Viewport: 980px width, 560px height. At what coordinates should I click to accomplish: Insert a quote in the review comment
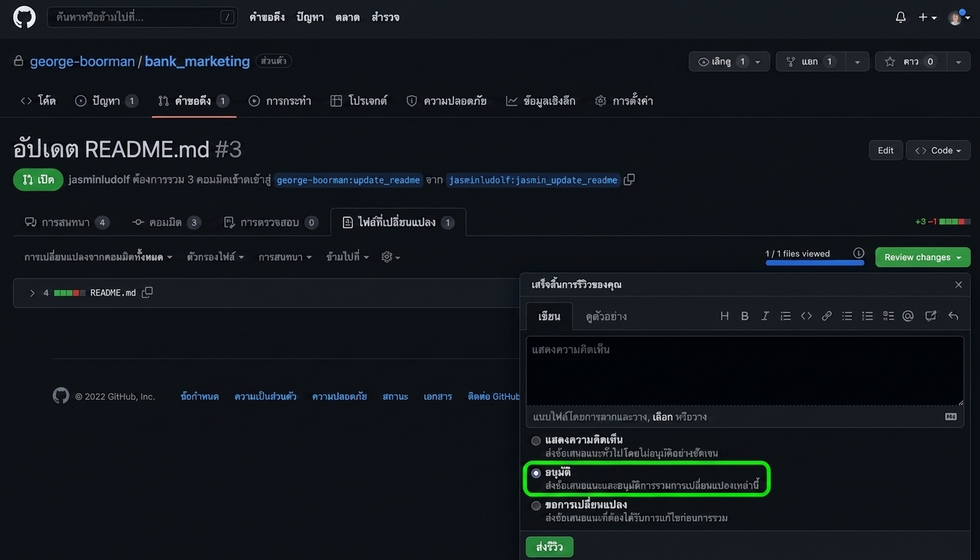[x=786, y=316]
